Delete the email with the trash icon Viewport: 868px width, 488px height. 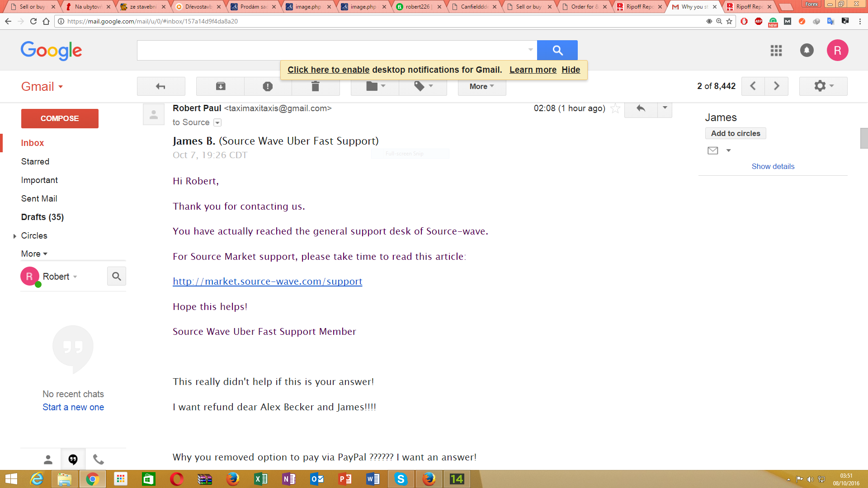tap(316, 86)
